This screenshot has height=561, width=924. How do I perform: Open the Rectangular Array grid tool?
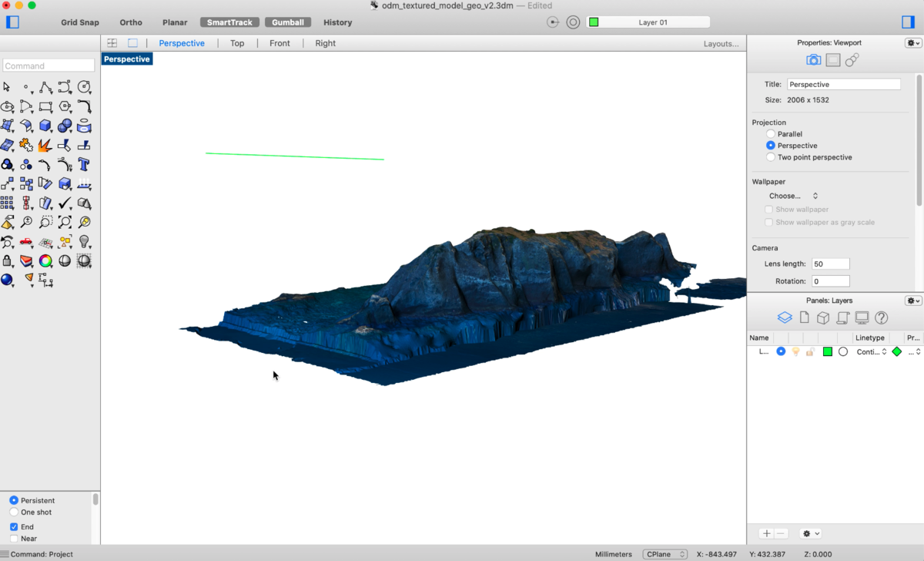tap(7, 203)
